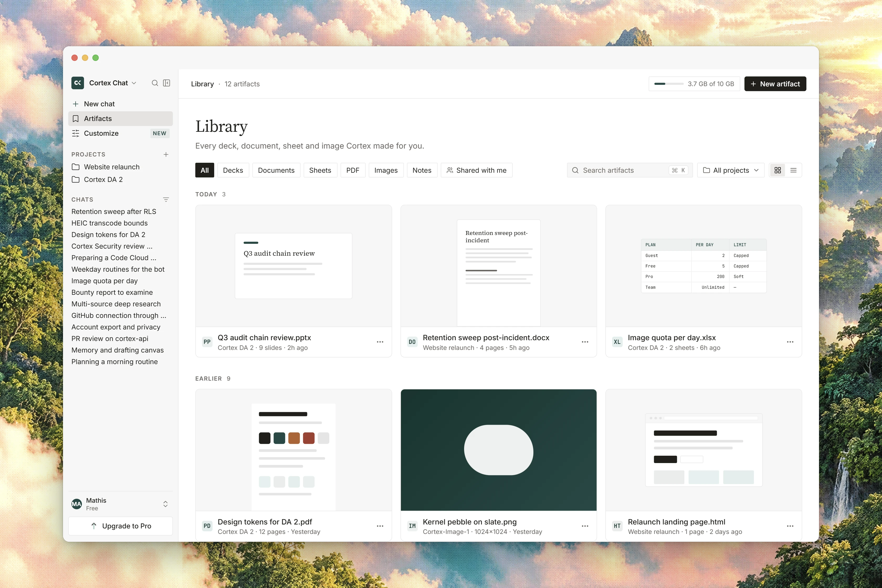Click the Artifacts bookmark icon
Viewport: 882px width, 588px height.
pos(75,118)
